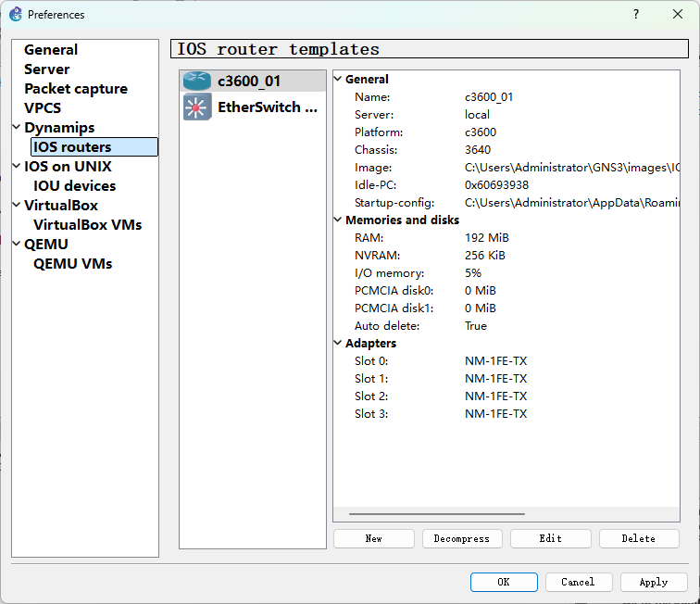The image size is (700, 604).
Task: Collapse the IOS on UNIX section
Action: click(17, 166)
